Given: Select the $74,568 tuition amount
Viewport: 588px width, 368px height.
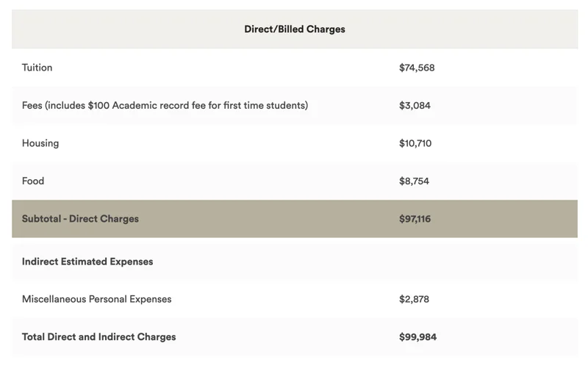Looking at the screenshot, I should (x=417, y=68).
